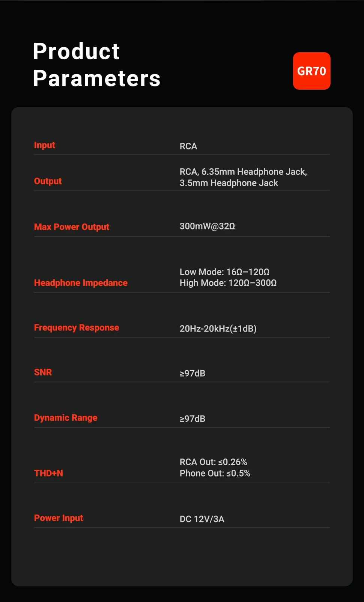364x602 pixels.
Task: Click the red GR70 badge
Action: 311,71
